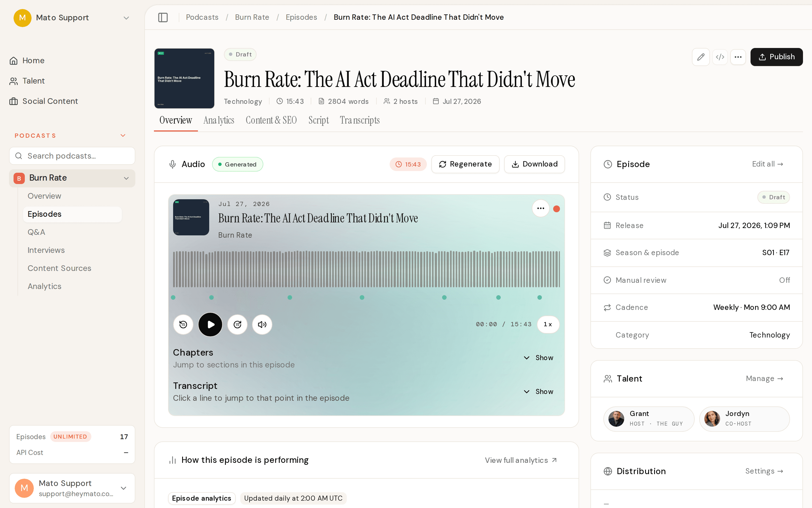This screenshot has width=812, height=508.
Task: Show the Chapters section
Action: click(x=539, y=358)
